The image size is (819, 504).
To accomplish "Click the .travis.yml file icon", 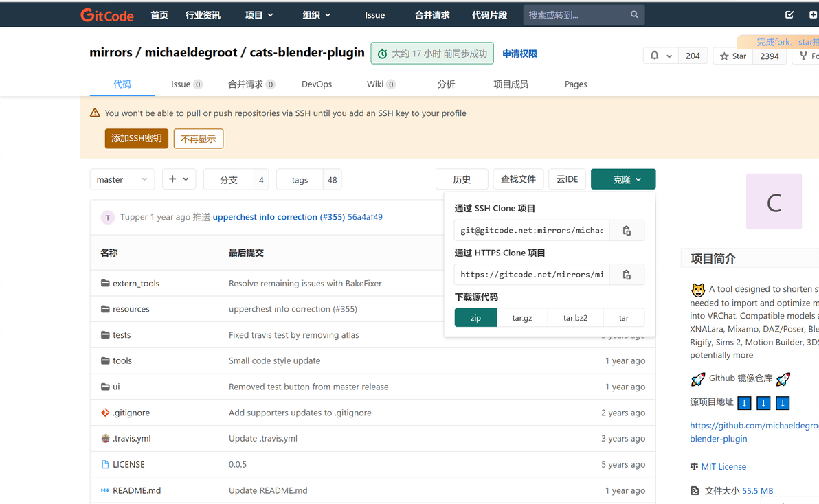I will click(105, 438).
